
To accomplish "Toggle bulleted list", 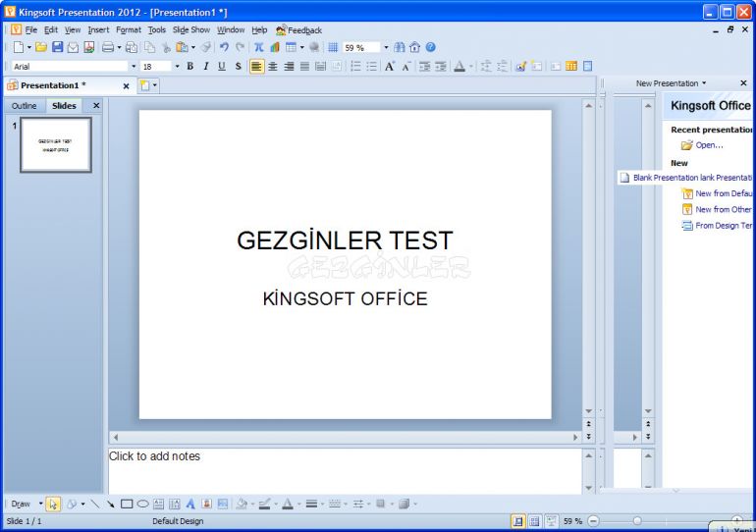I will (372, 67).
